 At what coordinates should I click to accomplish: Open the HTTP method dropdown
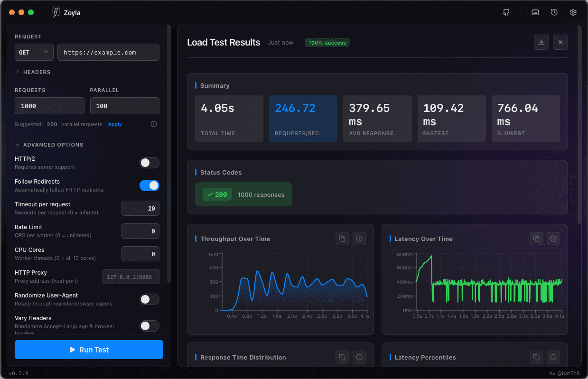click(34, 52)
